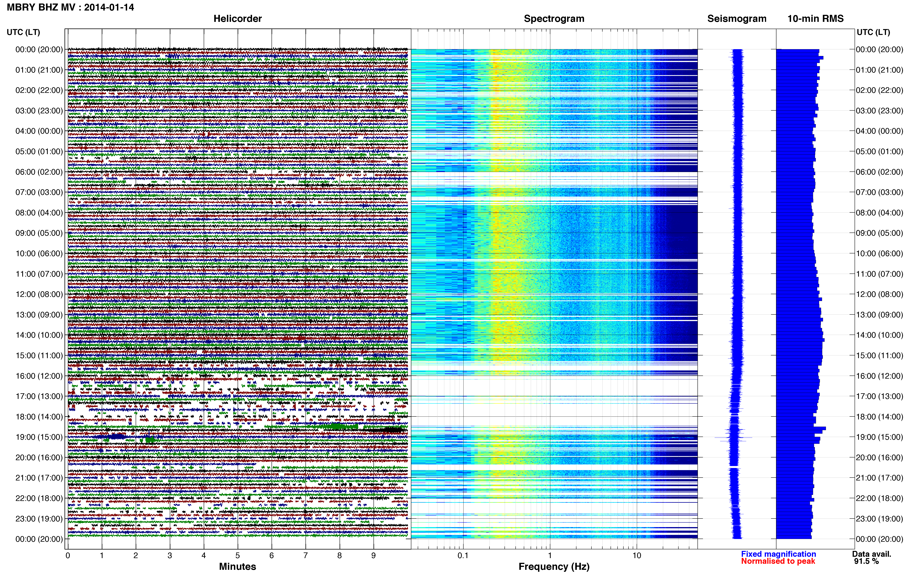This screenshot has height=578, width=924.
Task: Select the 'Spectrogram' panel heading
Action: pyautogui.click(x=554, y=19)
